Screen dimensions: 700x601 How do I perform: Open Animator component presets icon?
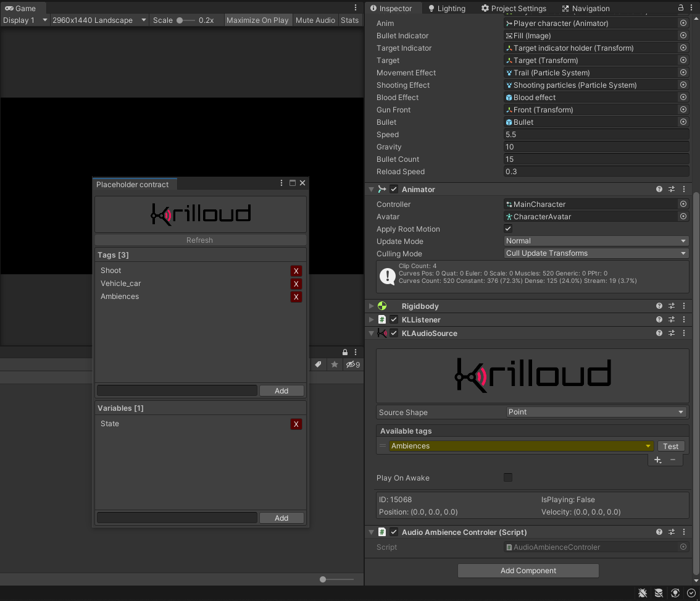[x=672, y=190]
